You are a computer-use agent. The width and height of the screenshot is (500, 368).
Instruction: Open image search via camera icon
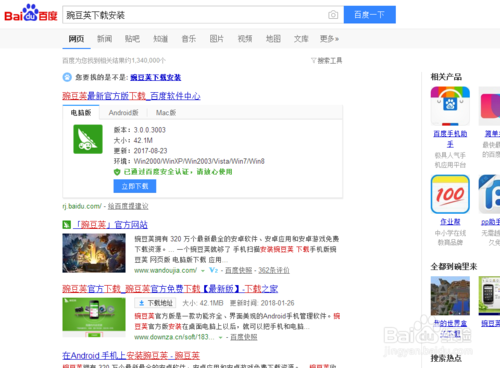[333, 15]
